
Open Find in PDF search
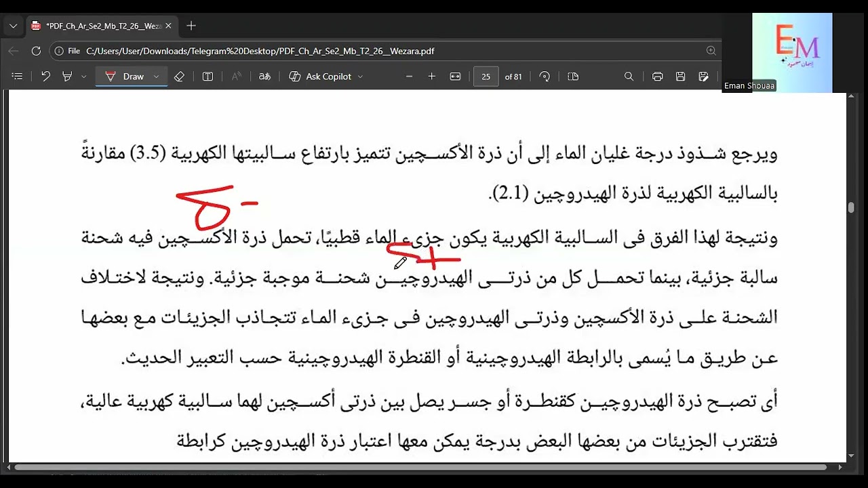point(629,77)
